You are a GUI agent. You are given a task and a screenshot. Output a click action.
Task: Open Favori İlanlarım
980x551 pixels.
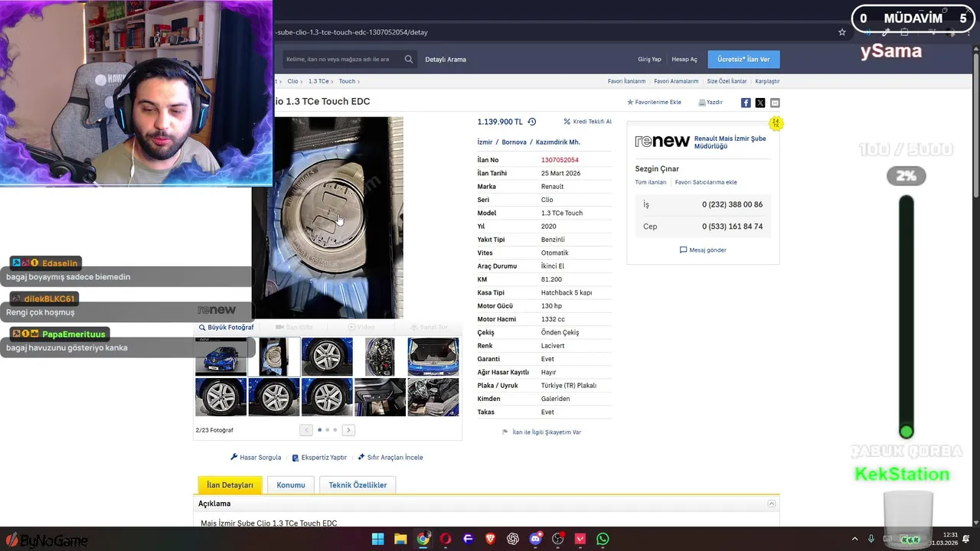626,81
